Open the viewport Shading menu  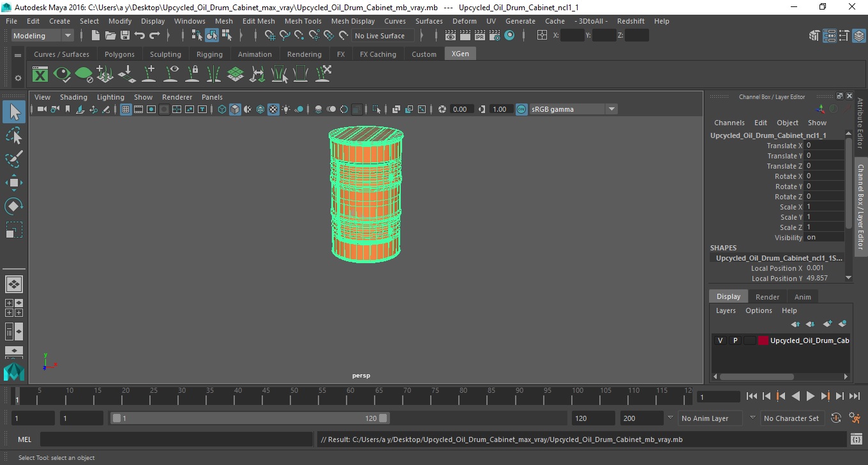point(73,97)
